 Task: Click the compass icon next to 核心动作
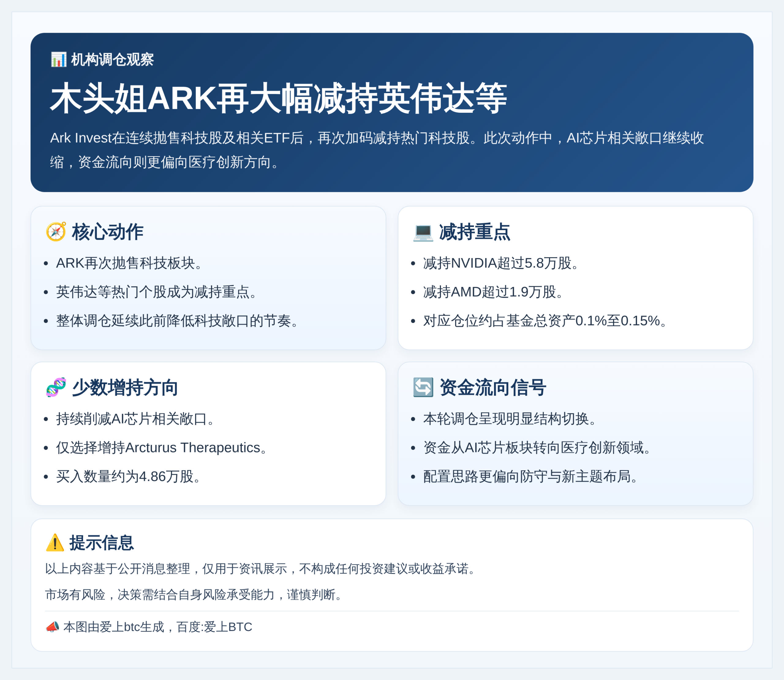coord(56,231)
